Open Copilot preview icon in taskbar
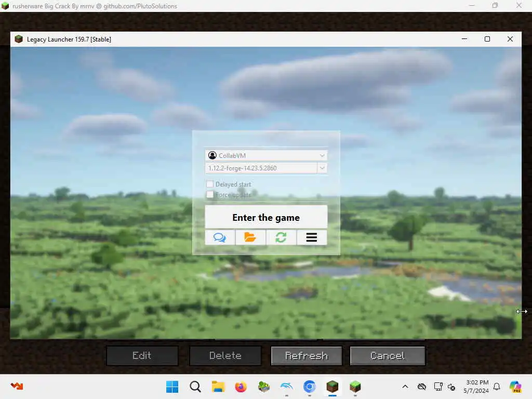The height and width of the screenshot is (399, 532). point(515,387)
